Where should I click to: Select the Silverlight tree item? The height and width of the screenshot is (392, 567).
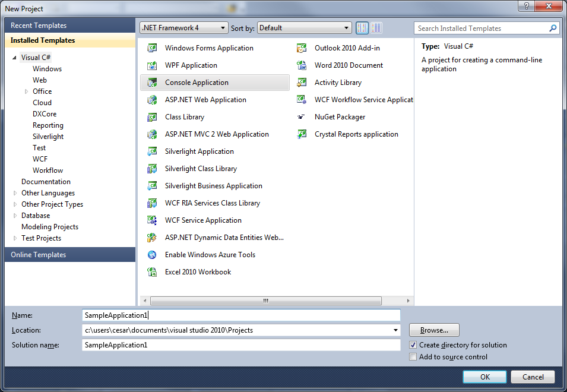point(48,137)
